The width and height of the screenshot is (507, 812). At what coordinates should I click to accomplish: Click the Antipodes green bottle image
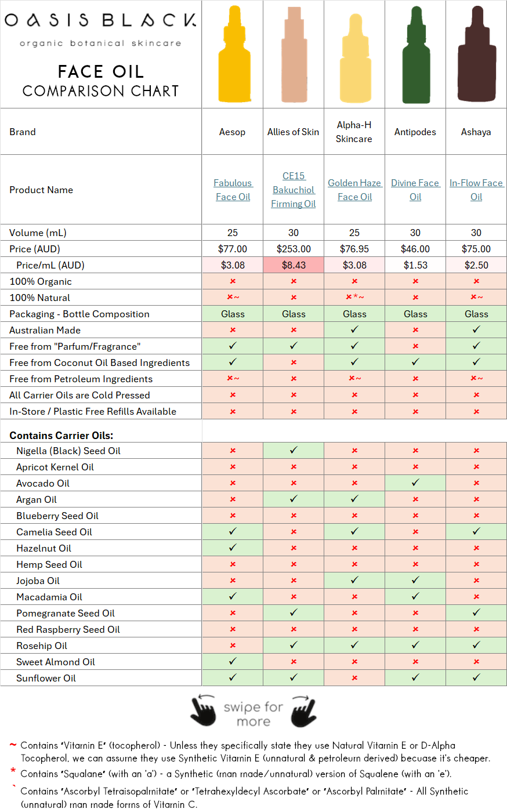pyautogui.click(x=417, y=54)
